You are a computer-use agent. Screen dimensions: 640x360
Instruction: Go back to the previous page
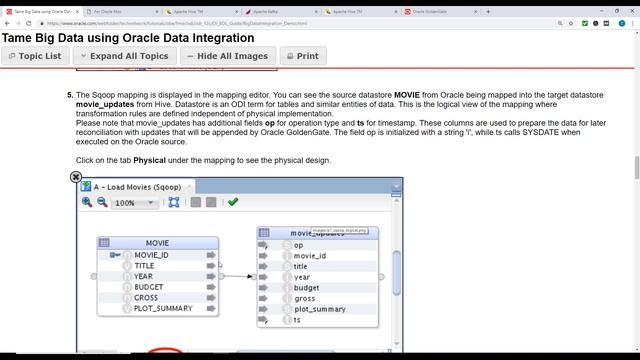coord(7,24)
